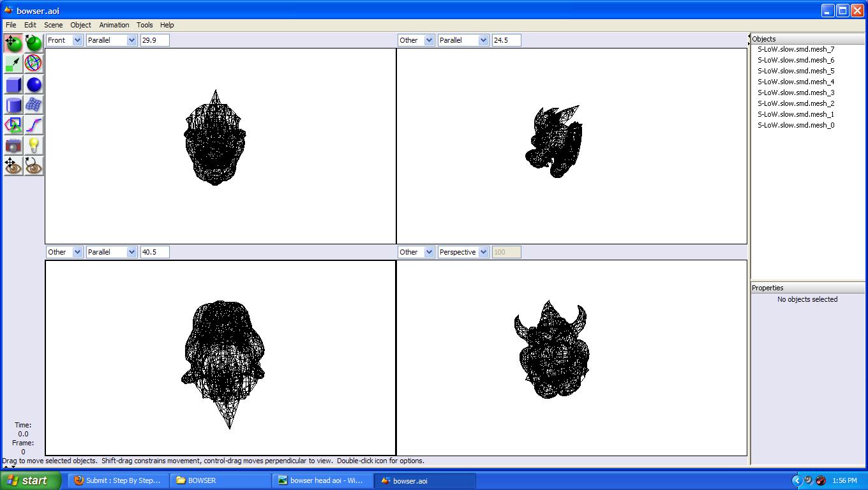The image size is (868, 490).
Task: Select the Create Light bulb tool
Action: [34, 145]
